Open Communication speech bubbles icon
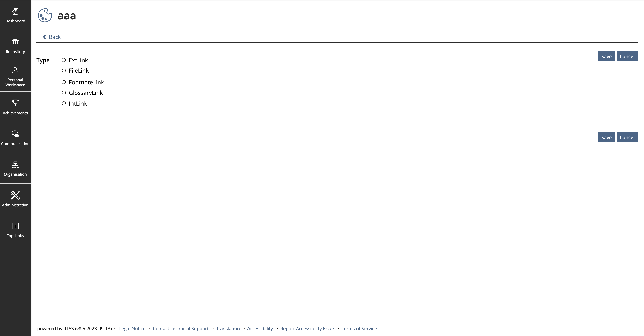Screen dimensions: 644x336 [15, 134]
